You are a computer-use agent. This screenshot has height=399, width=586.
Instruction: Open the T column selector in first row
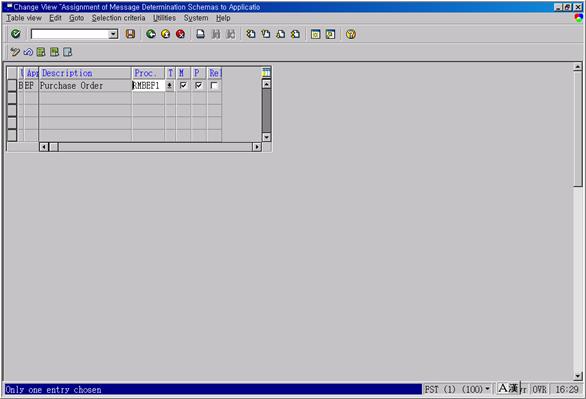[170, 85]
